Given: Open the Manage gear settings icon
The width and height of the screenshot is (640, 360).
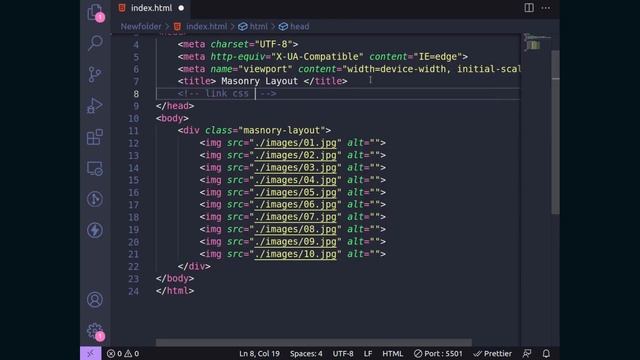Looking at the screenshot, I should (x=95, y=331).
